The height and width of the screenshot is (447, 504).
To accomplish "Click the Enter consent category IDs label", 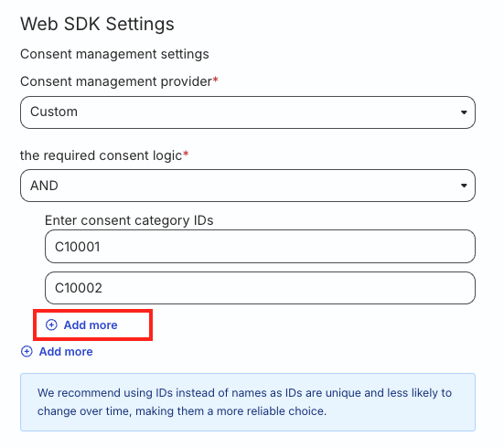I will point(129,220).
